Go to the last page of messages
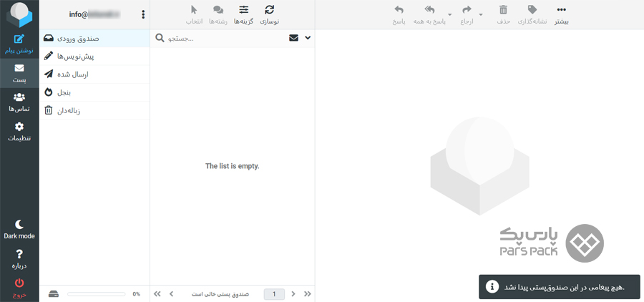Image resolution: width=644 pixels, height=302 pixels. pos(308,294)
